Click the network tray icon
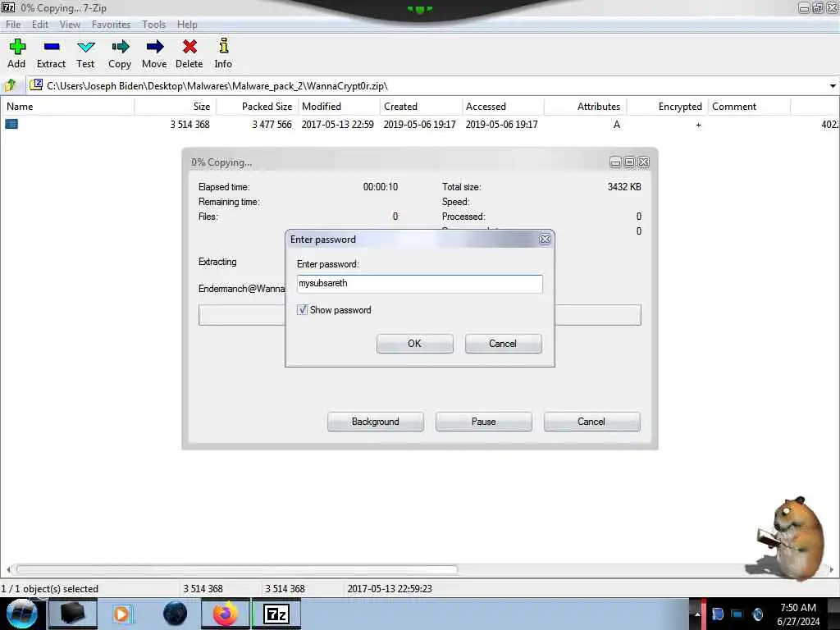The width and height of the screenshot is (840, 630). [x=737, y=614]
